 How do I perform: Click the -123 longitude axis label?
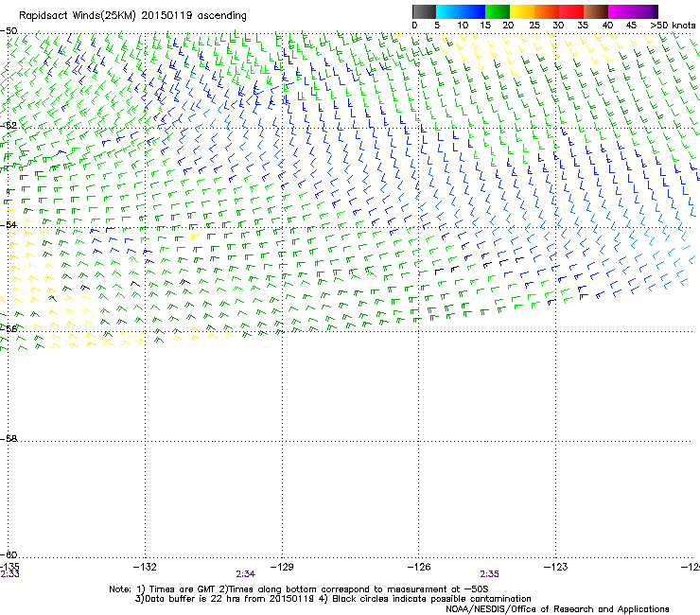pos(556,567)
